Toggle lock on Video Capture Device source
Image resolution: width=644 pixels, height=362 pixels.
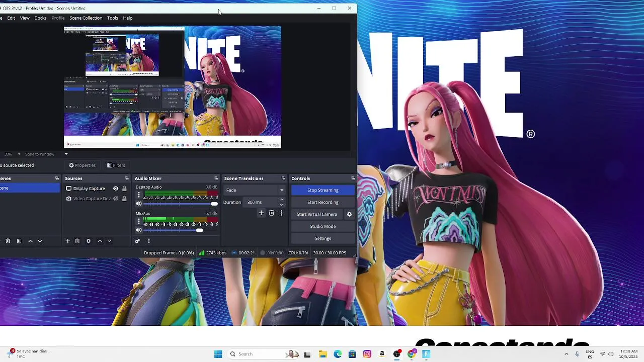pyautogui.click(x=124, y=199)
